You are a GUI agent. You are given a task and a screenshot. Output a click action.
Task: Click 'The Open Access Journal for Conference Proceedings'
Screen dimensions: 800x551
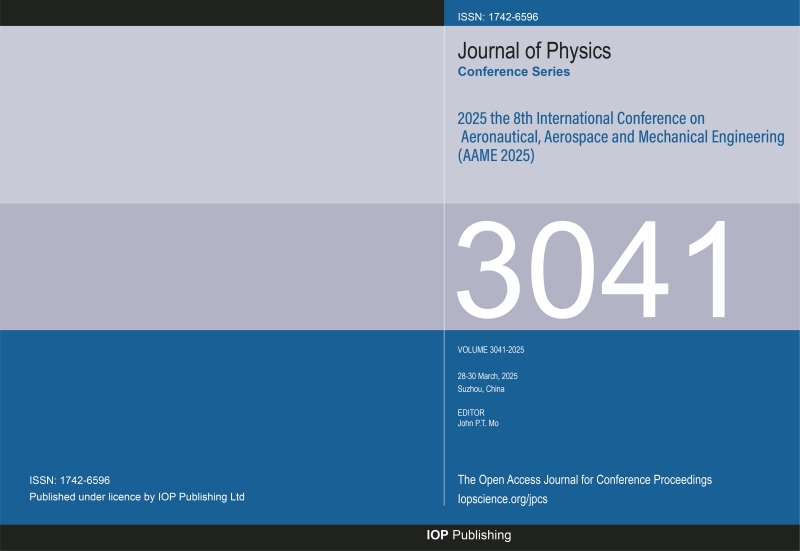tap(585, 480)
